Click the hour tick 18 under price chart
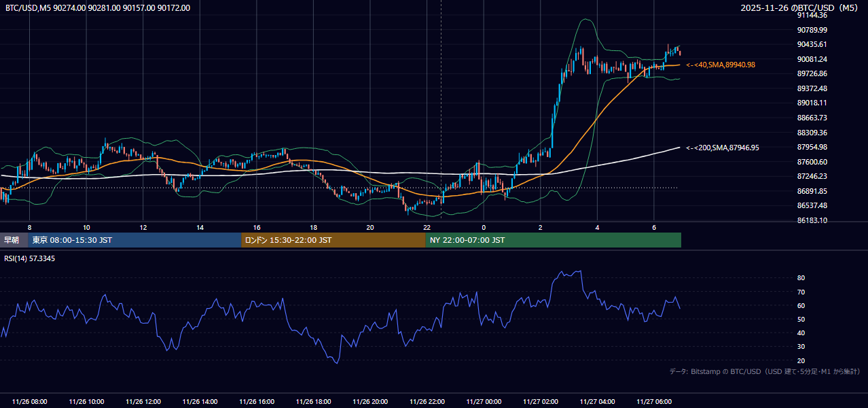Viewport: 868px width, 408px height. [313, 227]
